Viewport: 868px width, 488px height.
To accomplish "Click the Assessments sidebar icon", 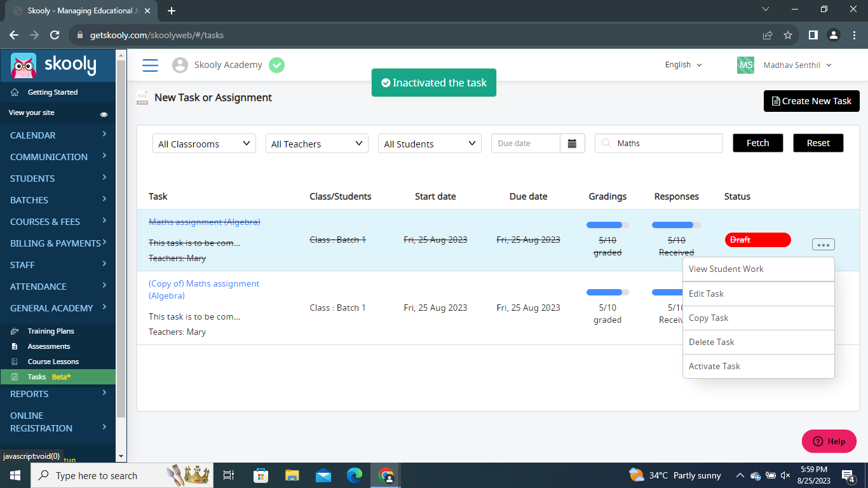I will [15, 346].
